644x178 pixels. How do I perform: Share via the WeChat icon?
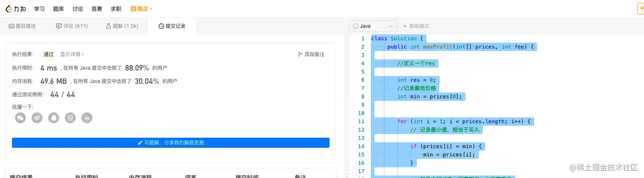pos(20,118)
